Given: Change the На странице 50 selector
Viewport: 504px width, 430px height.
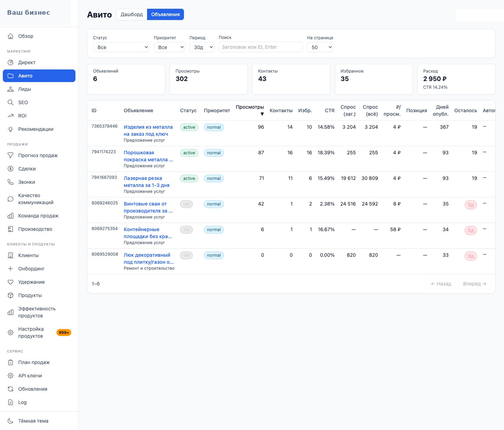Looking at the screenshot, I should [x=320, y=47].
